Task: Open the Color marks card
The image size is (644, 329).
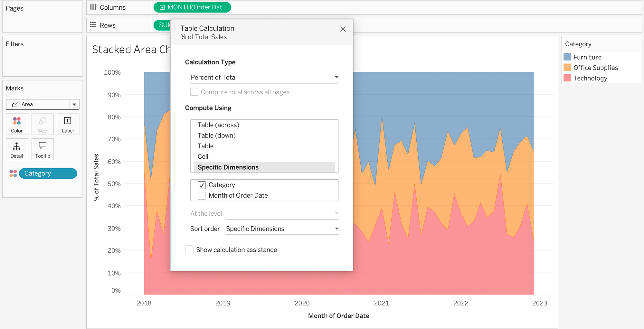Action: pyautogui.click(x=17, y=124)
